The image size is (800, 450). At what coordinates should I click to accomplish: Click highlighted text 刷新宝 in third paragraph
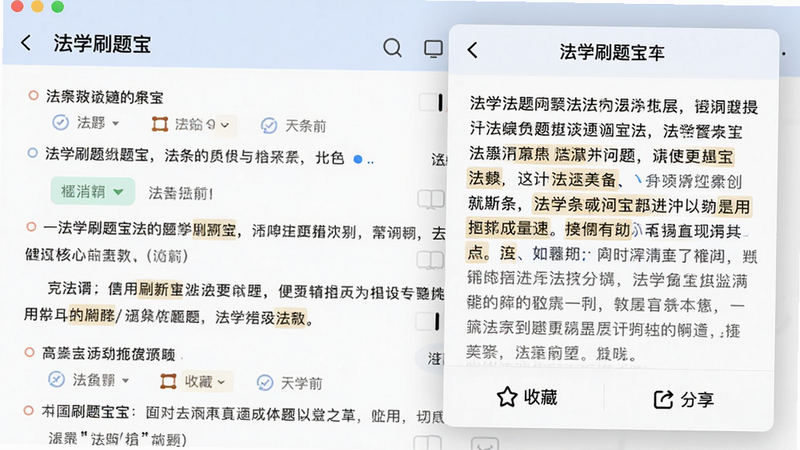point(161,290)
